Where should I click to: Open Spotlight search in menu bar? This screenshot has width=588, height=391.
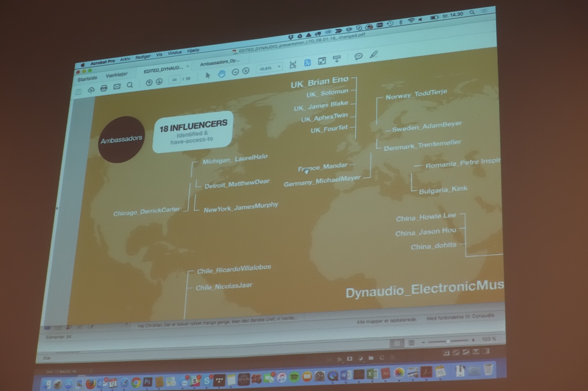(x=472, y=13)
